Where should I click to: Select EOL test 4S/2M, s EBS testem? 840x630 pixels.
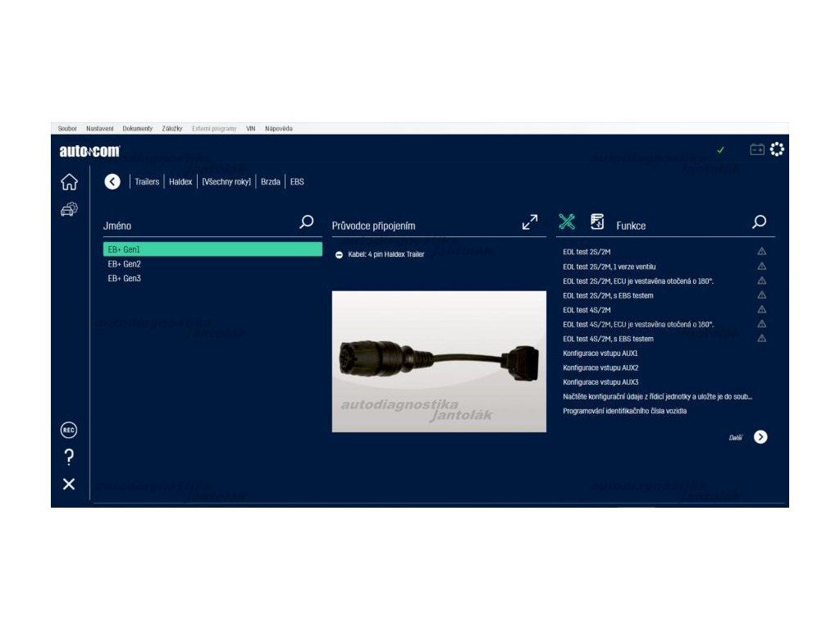coord(608,339)
